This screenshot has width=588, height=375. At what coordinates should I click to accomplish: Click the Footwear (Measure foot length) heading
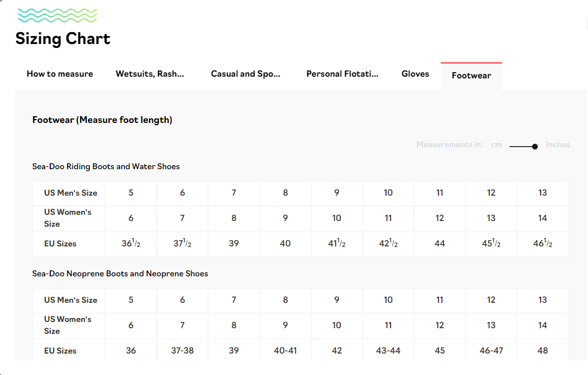tap(102, 120)
